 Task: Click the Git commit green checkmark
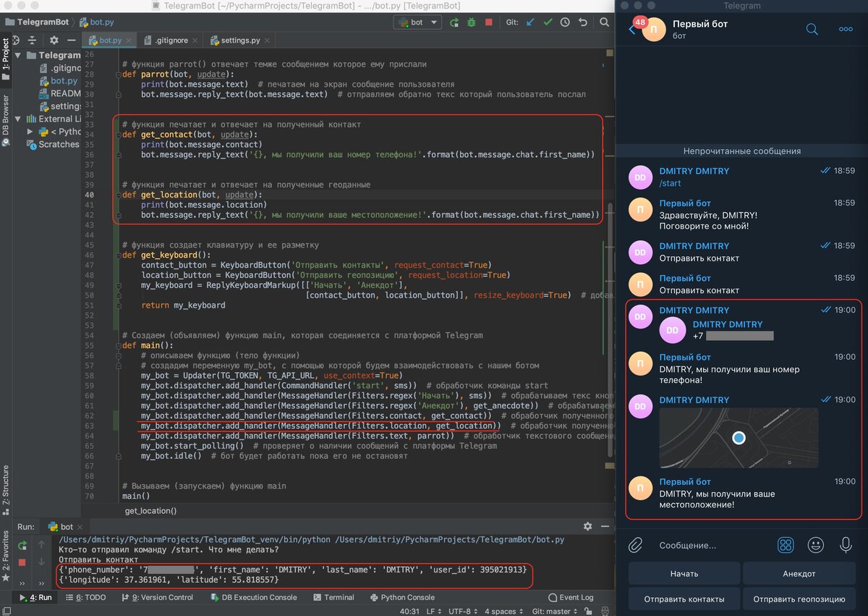(x=548, y=22)
